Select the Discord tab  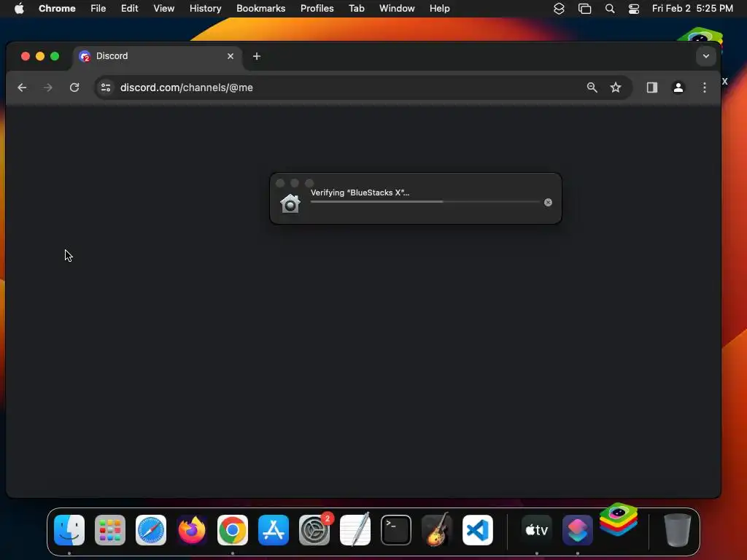click(158, 56)
